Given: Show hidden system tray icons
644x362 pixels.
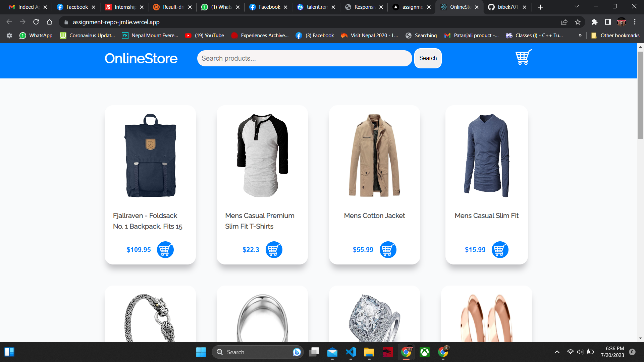Looking at the screenshot, I should [x=557, y=352].
